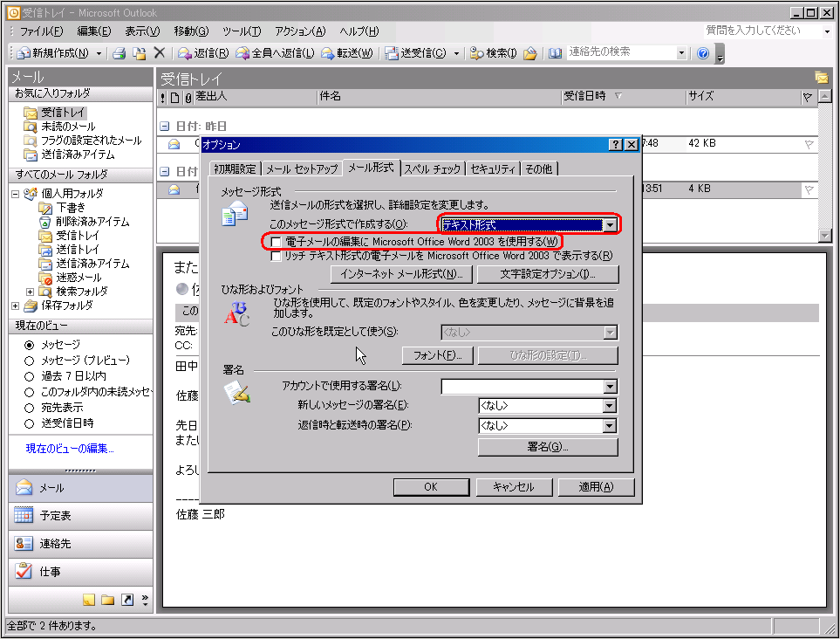Screen dimensions: 840x639
Task: Click the Address Book icon
Action: pos(555,53)
